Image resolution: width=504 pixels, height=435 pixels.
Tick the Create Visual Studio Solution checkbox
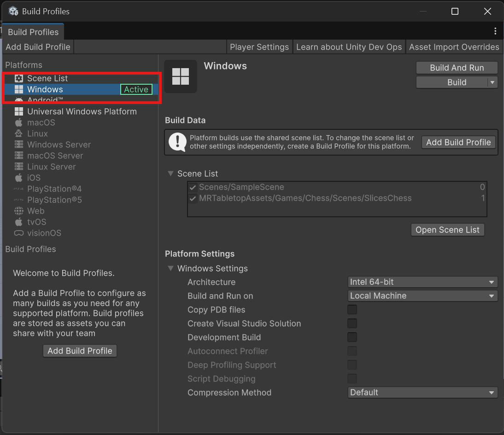[352, 324]
